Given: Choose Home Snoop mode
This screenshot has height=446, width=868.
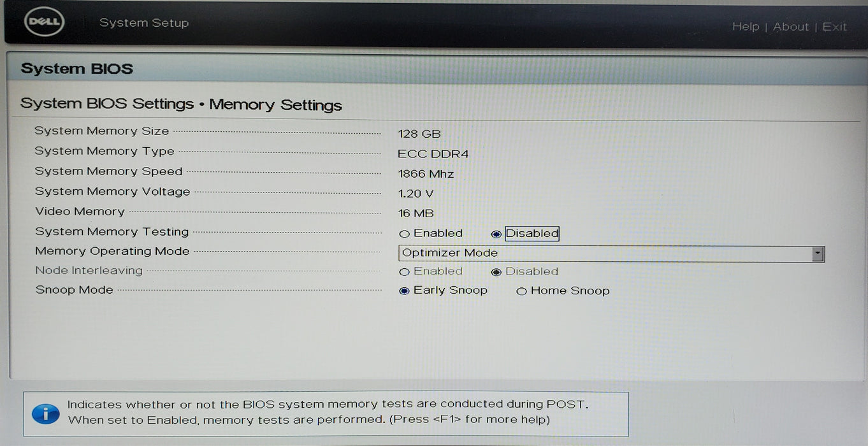Looking at the screenshot, I should pos(521,291).
